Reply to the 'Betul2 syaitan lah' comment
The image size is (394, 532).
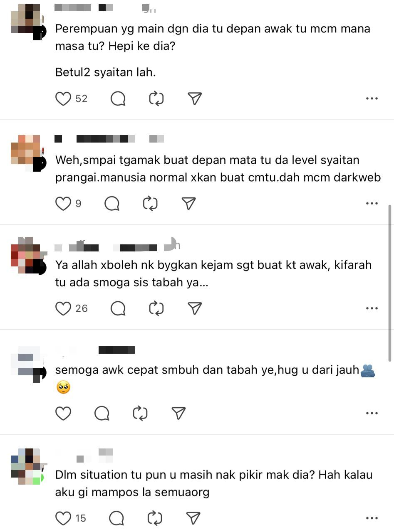tap(118, 99)
